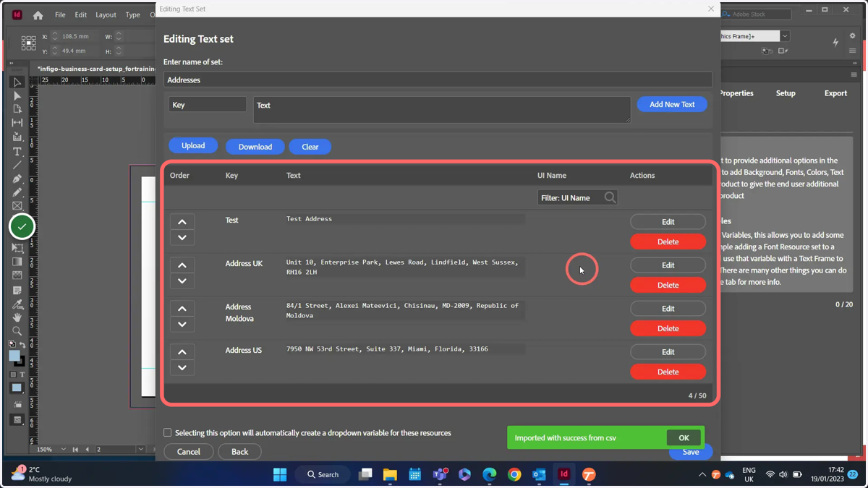Open the Layout menu
Viewport: 868px width, 488px height.
[106, 14]
